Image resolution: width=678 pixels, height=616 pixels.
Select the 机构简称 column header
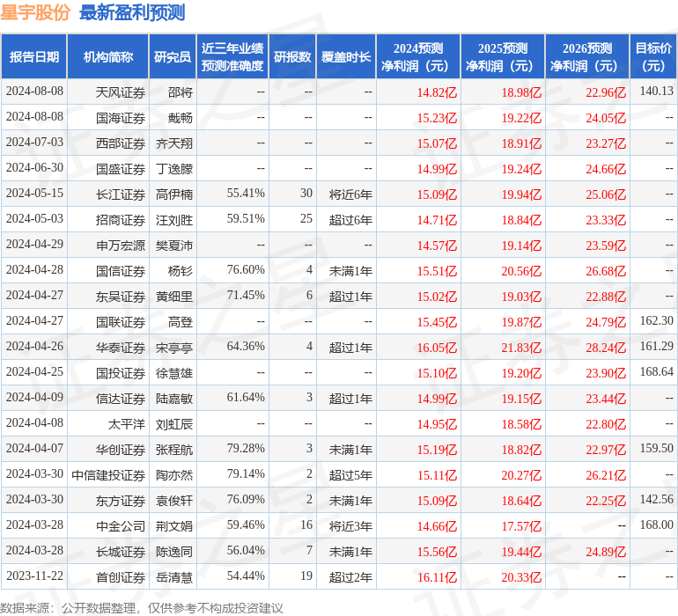pyautogui.click(x=108, y=57)
